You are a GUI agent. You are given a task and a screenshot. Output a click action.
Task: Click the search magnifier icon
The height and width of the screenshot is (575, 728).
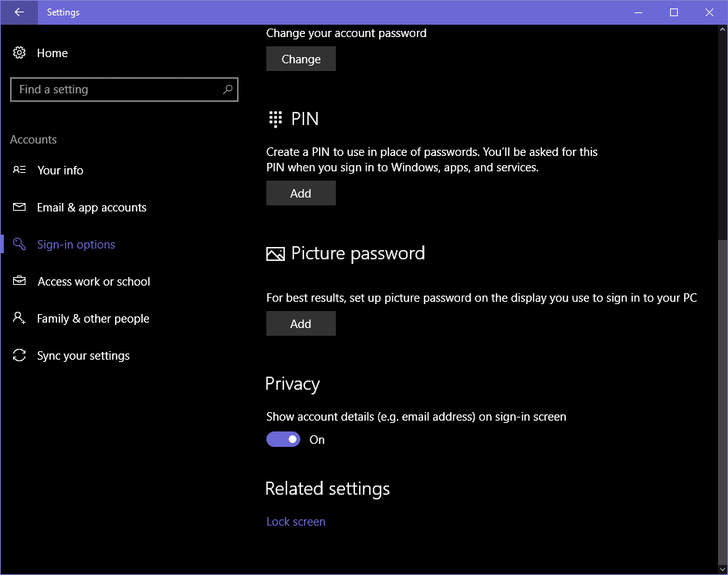click(x=227, y=90)
